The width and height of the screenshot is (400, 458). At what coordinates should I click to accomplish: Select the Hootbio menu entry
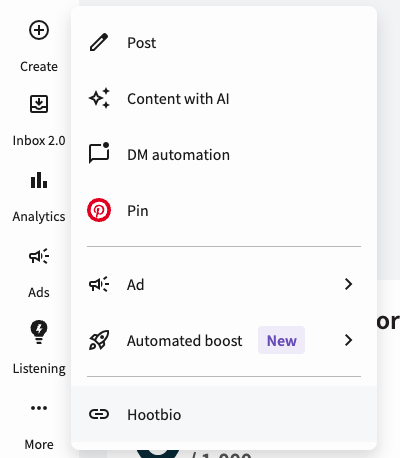[224, 414]
